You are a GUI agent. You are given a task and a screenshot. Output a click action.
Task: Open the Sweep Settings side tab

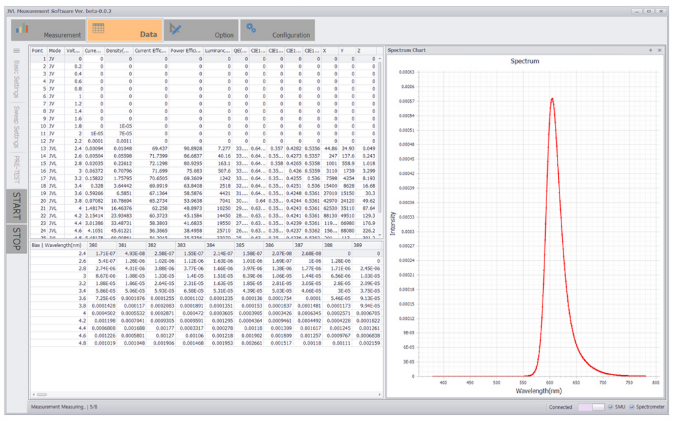click(17, 127)
